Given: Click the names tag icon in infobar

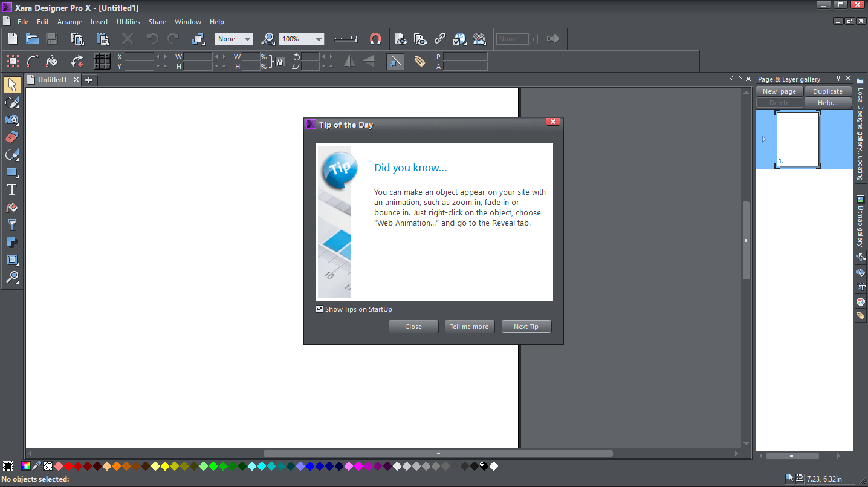Looking at the screenshot, I should (x=419, y=61).
